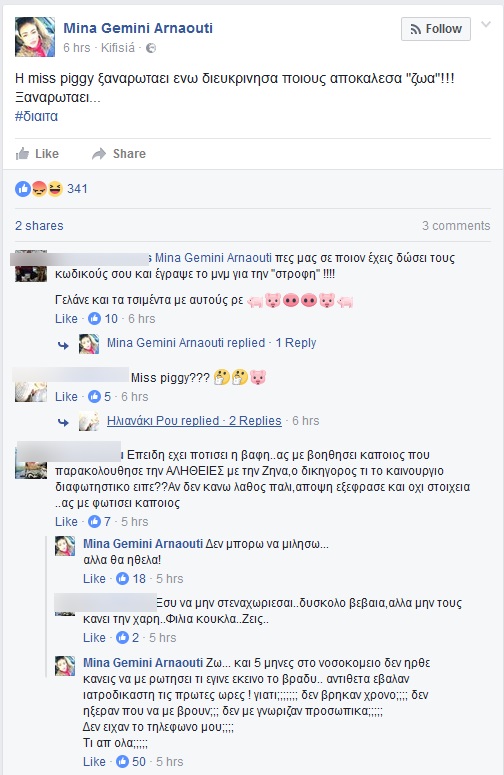Open the #διαιτα hashtag

(36, 117)
